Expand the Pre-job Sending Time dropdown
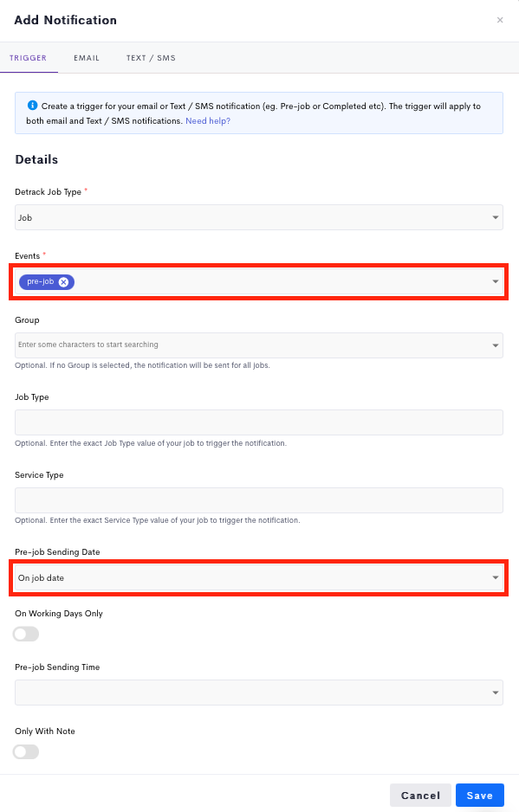The width and height of the screenshot is (519, 812). (259, 693)
